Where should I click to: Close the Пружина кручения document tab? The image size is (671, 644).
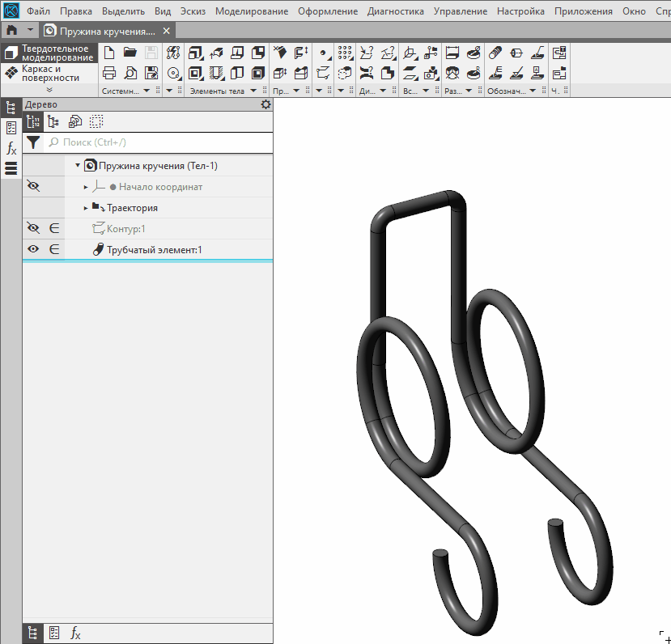coord(167,31)
